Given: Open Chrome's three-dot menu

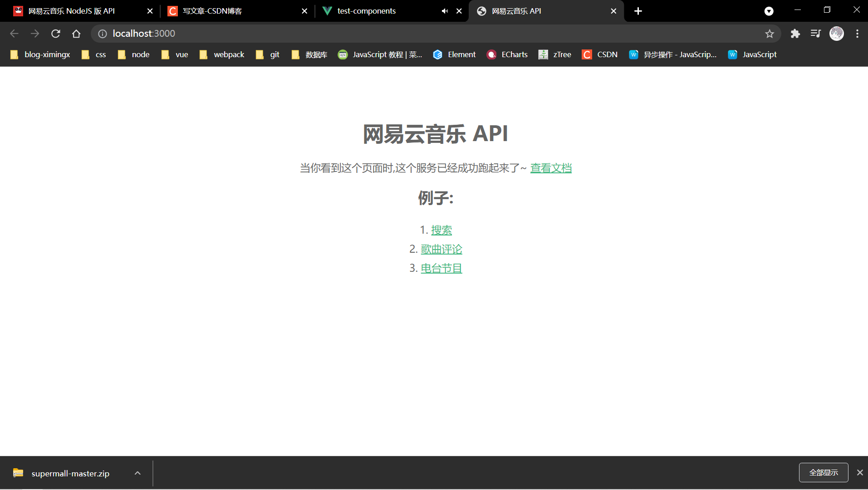Looking at the screenshot, I should [x=857, y=34].
